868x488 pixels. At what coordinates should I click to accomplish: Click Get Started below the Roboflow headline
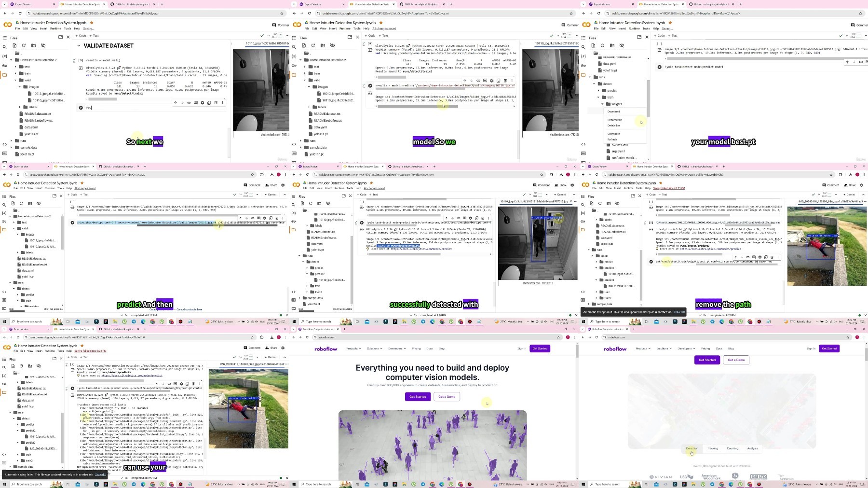point(418,397)
